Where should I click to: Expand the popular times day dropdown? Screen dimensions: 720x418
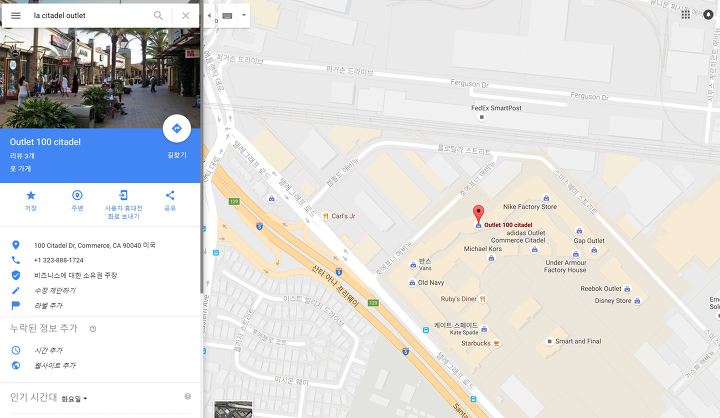click(x=74, y=399)
